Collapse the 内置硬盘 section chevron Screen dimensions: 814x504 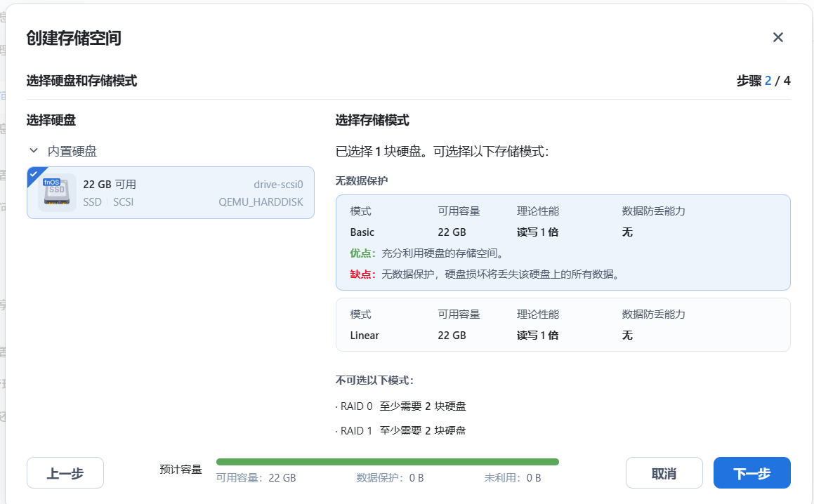click(34, 150)
